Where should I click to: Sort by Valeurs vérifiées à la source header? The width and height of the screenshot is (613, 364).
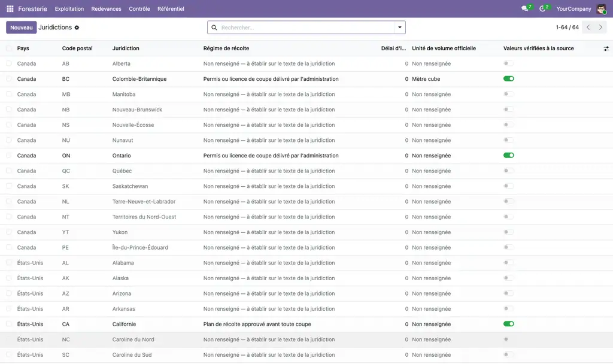coord(539,48)
